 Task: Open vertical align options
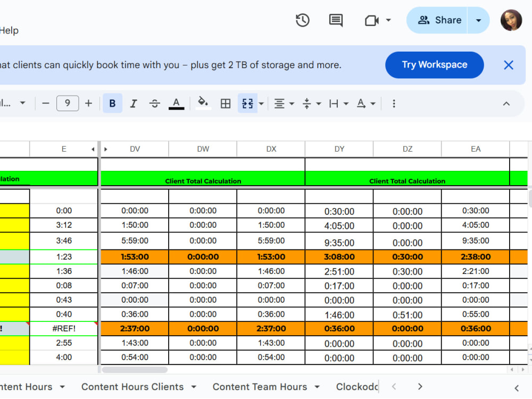311,104
